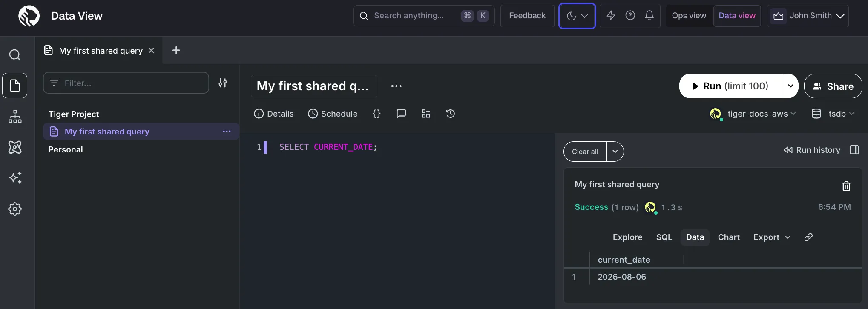Open the notifications bell

(649, 16)
